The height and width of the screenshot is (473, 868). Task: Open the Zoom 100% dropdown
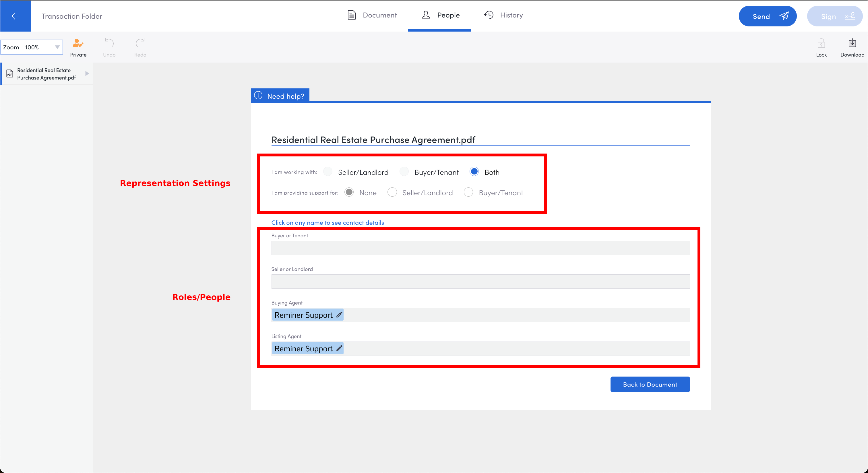click(31, 47)
